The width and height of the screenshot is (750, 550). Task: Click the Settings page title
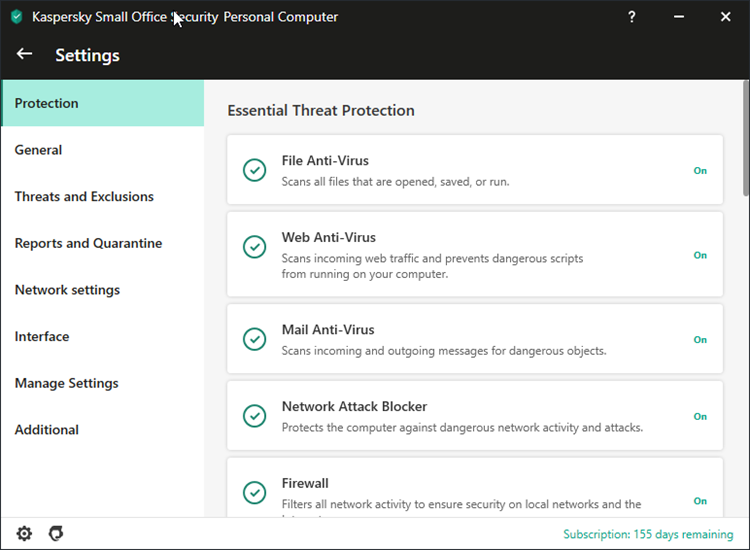tap(88, 55)
